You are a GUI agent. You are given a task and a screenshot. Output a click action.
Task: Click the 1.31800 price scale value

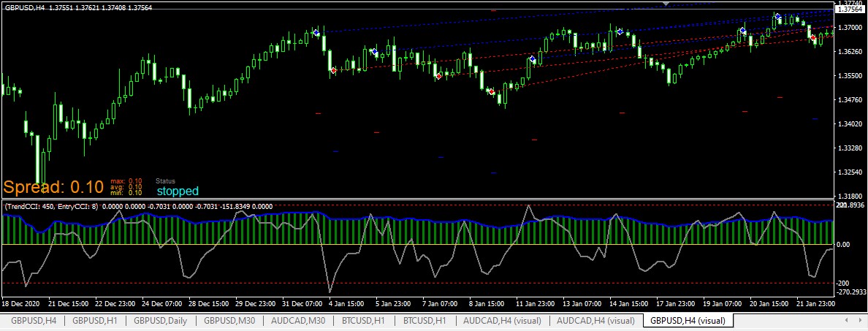click(x=850, y=196)
